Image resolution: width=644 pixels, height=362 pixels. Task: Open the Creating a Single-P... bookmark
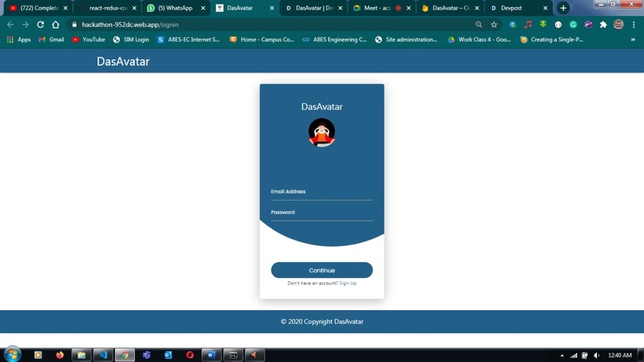[x=551, y=39]
